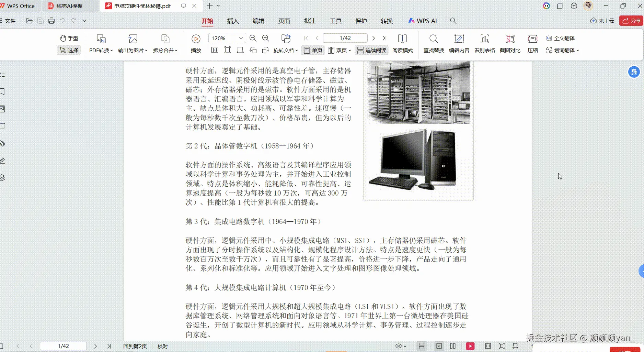Open Find and Replace (查找替换)
The image size is (644, 352).
pyautogui.click(x=434, y=44)
